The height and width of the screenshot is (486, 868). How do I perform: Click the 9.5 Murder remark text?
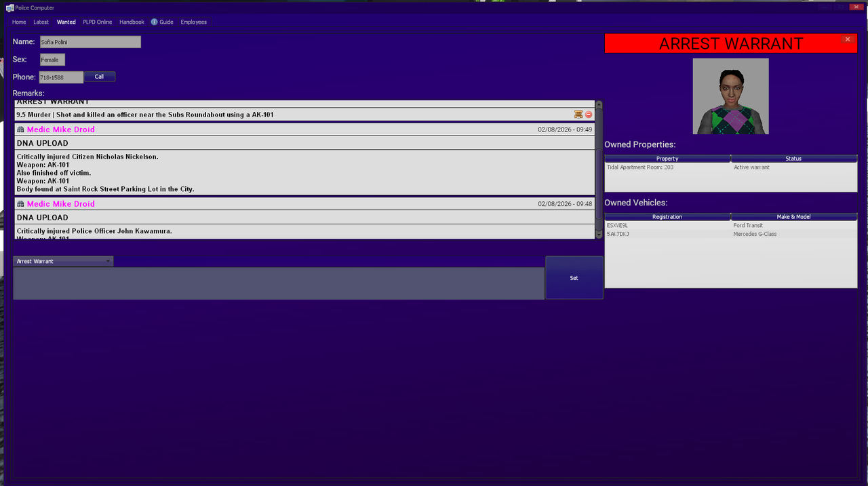145,115
